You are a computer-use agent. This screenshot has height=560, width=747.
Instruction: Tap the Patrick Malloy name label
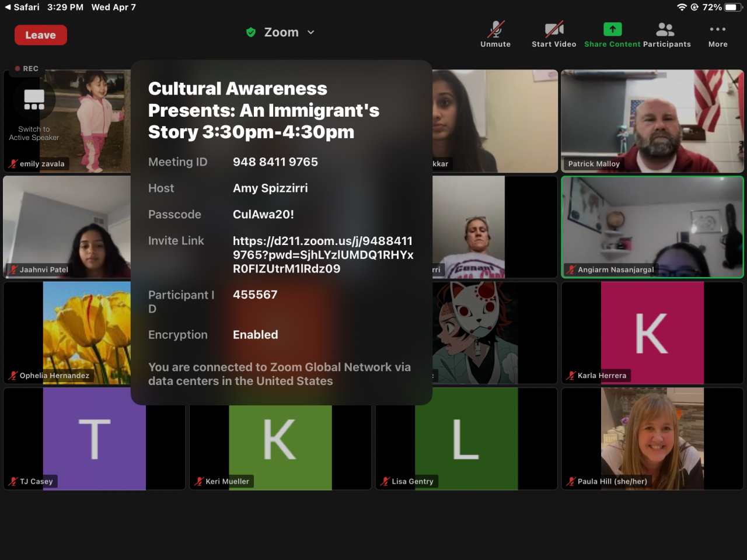pyautogui.click(x=594, y=164)
